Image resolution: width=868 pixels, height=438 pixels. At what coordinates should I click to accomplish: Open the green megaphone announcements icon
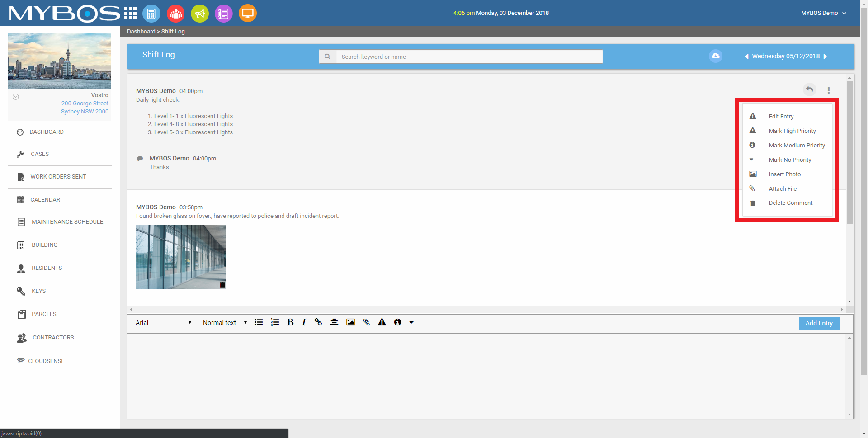coord(200,14)
